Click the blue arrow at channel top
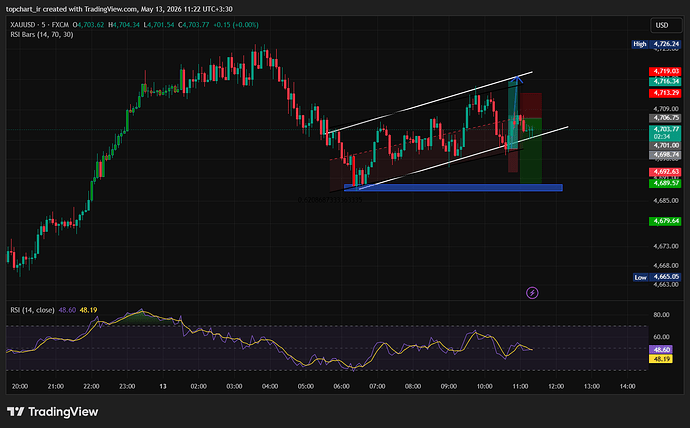 tap(518, 79)
